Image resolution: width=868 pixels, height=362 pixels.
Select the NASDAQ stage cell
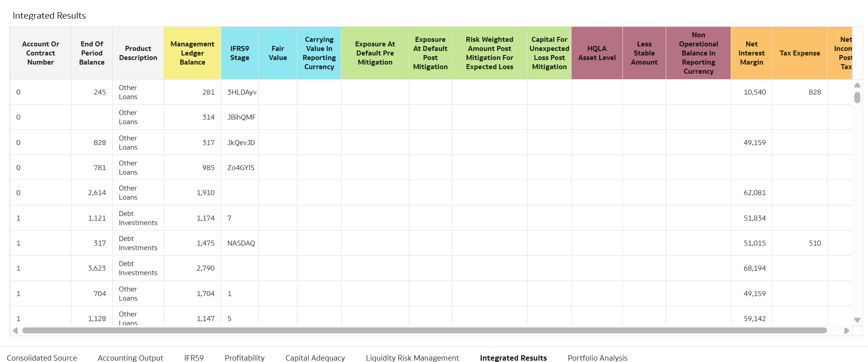pos(240,243)
